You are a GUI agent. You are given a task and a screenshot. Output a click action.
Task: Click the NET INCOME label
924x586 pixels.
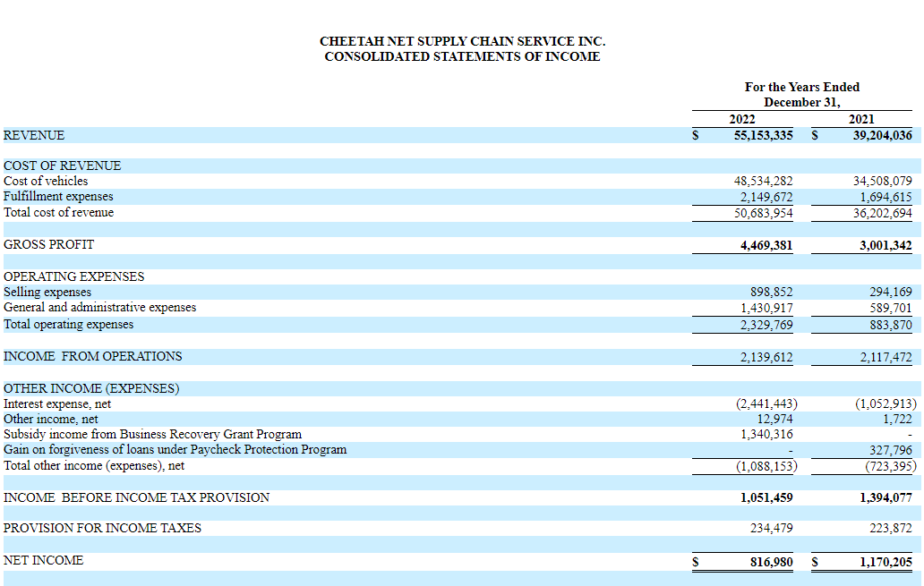(43, 561)
